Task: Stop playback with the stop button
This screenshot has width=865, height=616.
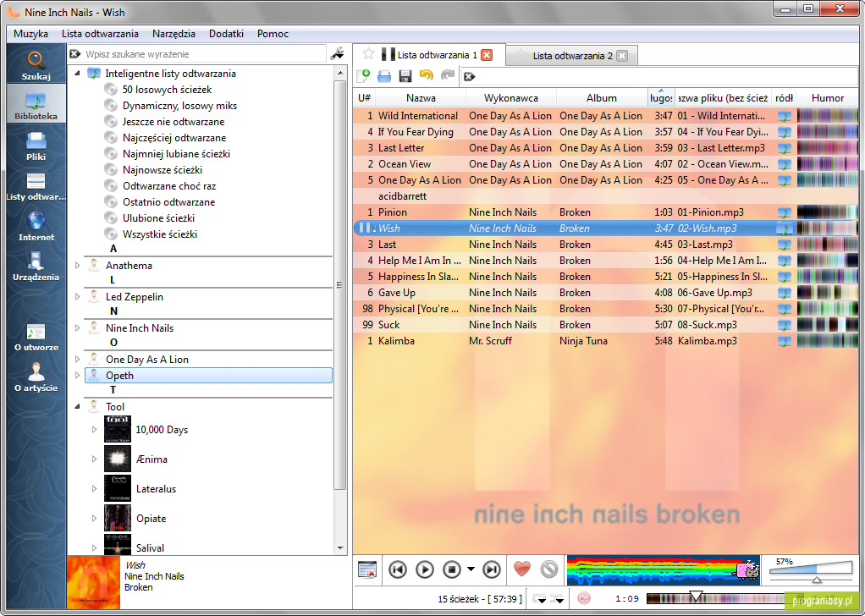Action: click(452, 569)
